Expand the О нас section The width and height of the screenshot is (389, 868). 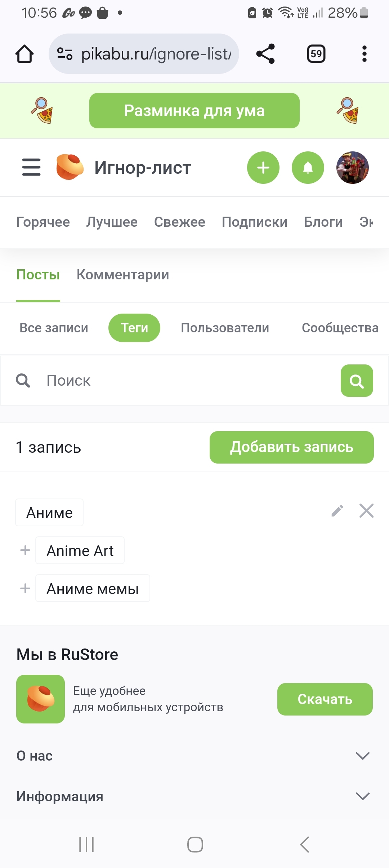[x=194, y=756]
